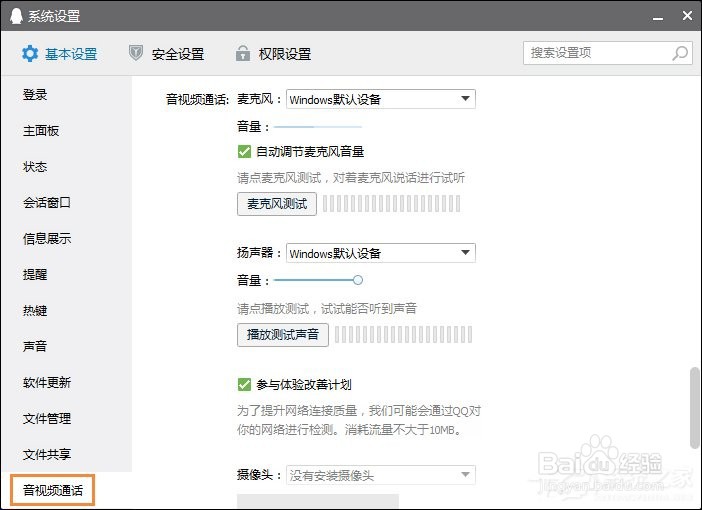Open 主面板 in the sidebar
Image resolution: width=702 pixels, height=510 pixels.
point(41,131)
